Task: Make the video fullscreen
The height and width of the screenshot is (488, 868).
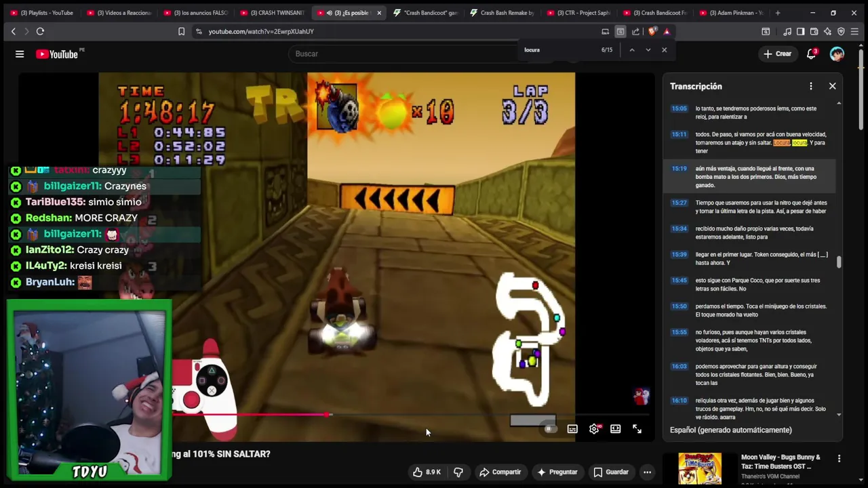Action: 637,428
